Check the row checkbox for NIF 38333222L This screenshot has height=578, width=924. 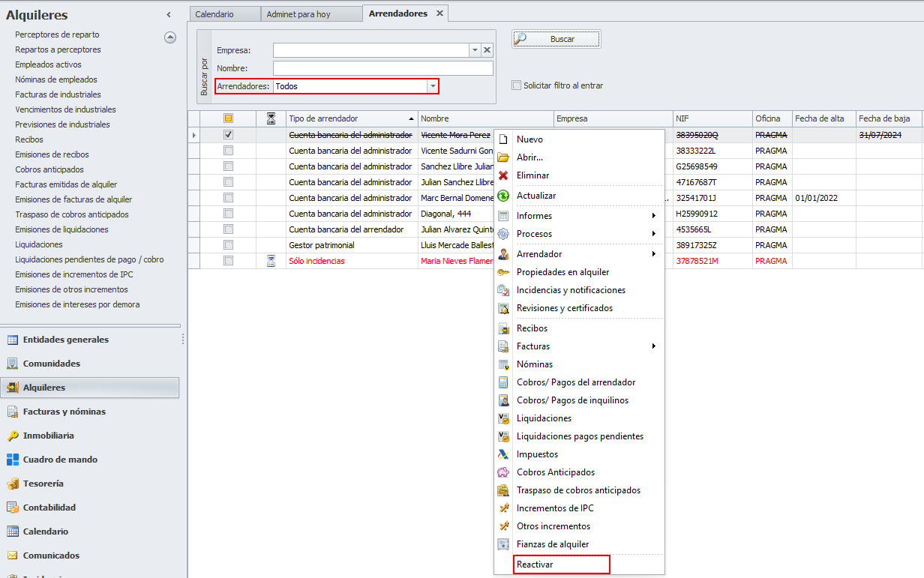pos(228,151)
